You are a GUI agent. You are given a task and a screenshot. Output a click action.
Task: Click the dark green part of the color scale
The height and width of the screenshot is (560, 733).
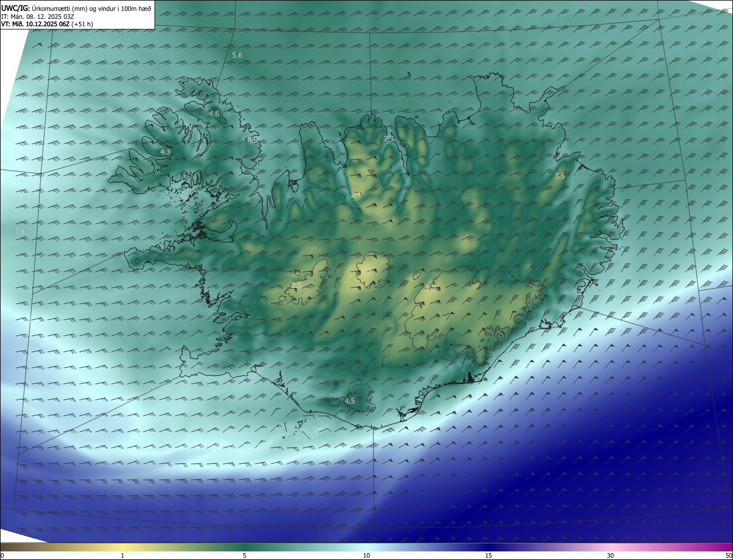(245, 547)
